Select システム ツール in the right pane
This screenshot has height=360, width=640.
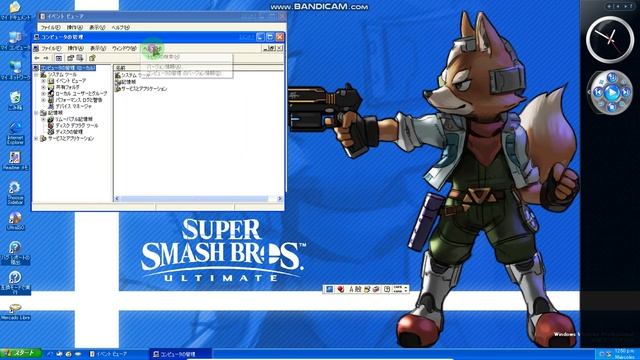[133, 76]
